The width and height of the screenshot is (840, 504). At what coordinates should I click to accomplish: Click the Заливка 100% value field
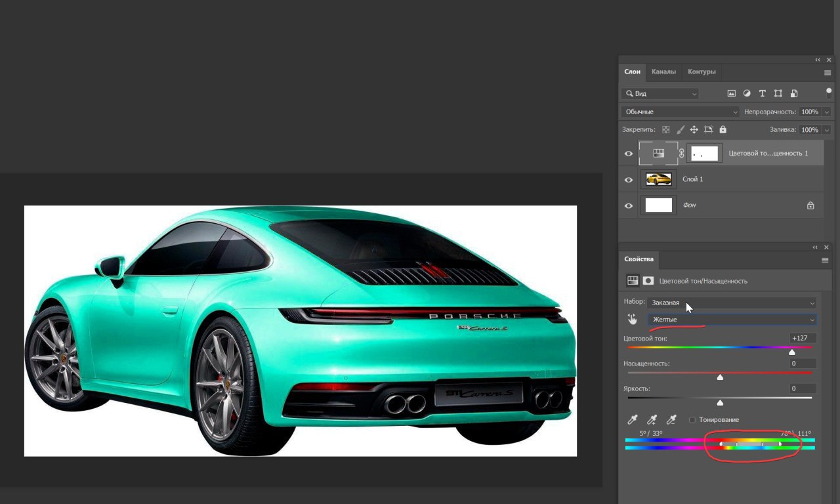(810, 130)
